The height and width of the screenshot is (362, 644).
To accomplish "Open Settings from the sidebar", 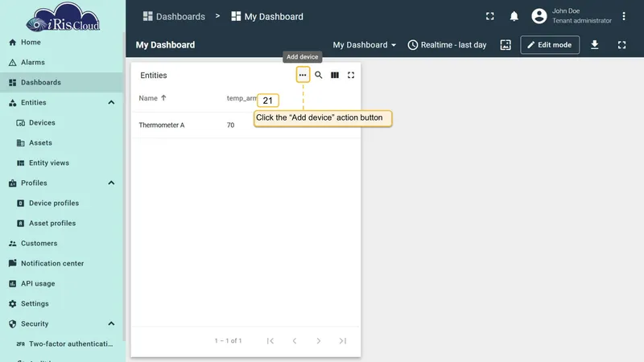I will (x=62, y=304).
